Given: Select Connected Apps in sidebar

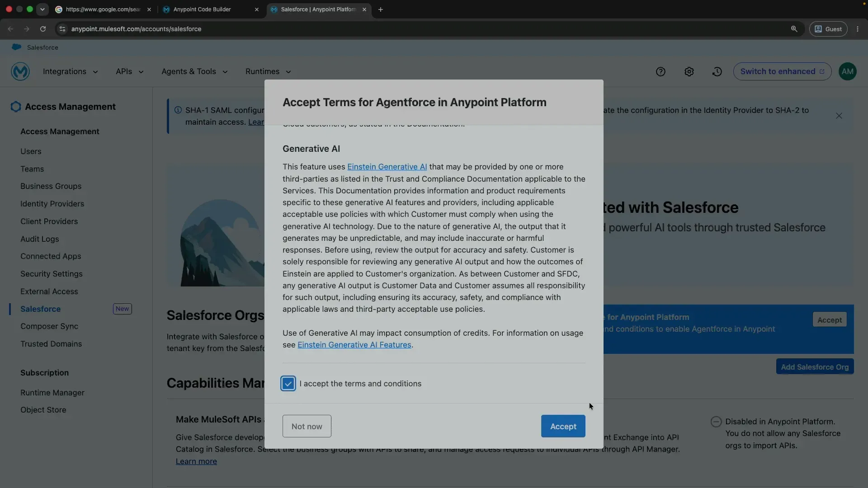Looking at the screenshot, I should click(x=51, y=256).
